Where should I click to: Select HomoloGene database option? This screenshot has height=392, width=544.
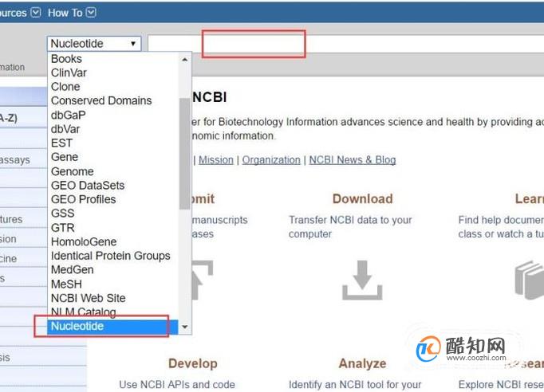[x=112, y=241]
